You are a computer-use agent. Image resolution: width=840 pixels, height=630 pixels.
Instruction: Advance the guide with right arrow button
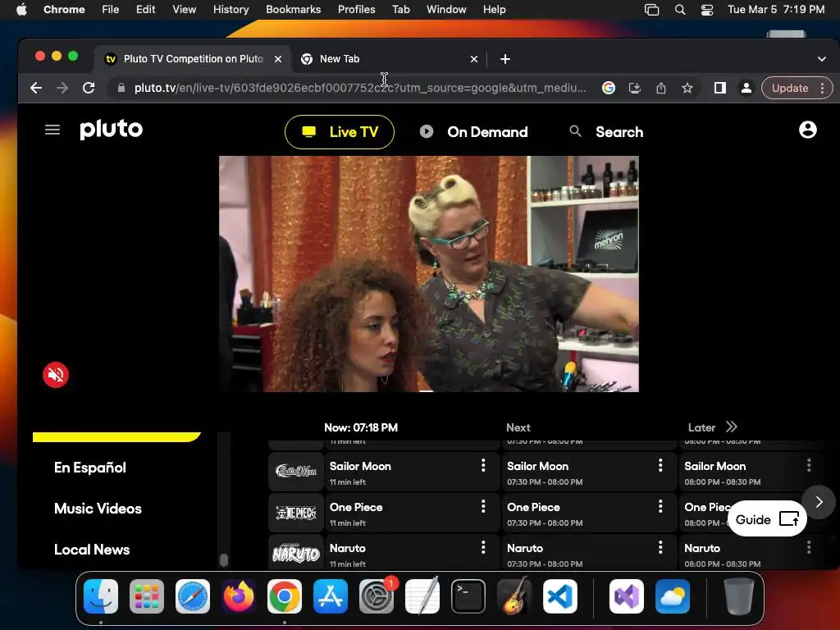click(819, 502)
